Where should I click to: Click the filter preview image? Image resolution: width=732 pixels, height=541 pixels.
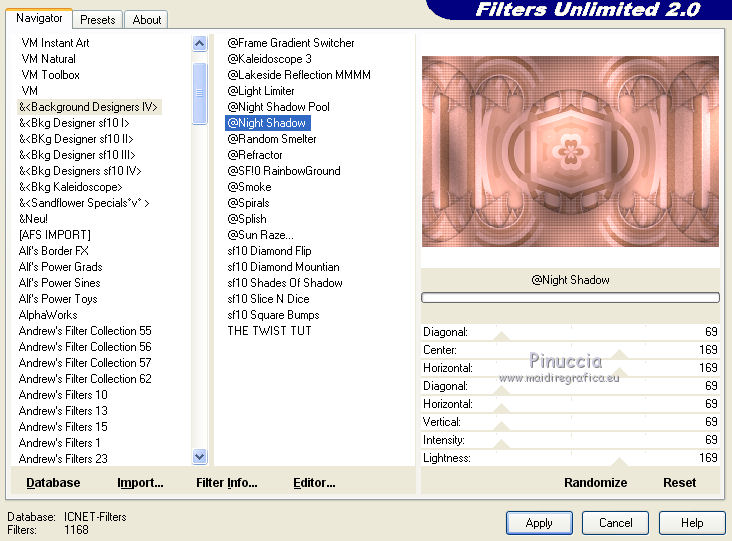[570, 151]
